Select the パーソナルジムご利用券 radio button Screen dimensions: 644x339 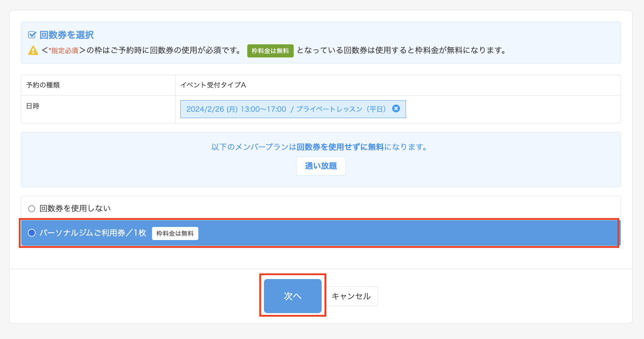point(32,233)
